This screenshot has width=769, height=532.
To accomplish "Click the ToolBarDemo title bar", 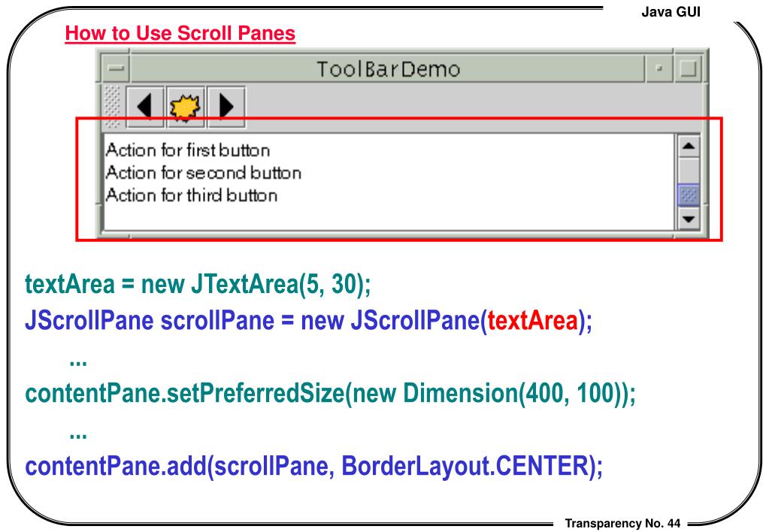I will (387, 68).
